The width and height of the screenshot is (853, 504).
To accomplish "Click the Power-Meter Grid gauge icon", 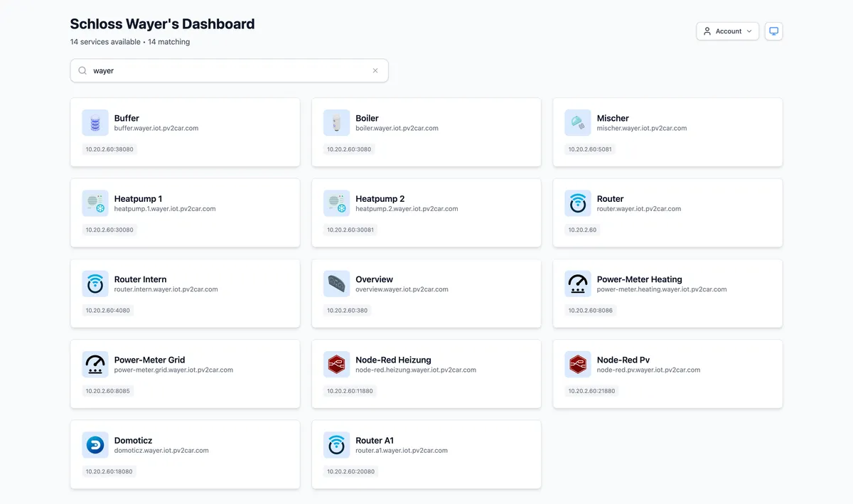I will click(95, 364).
